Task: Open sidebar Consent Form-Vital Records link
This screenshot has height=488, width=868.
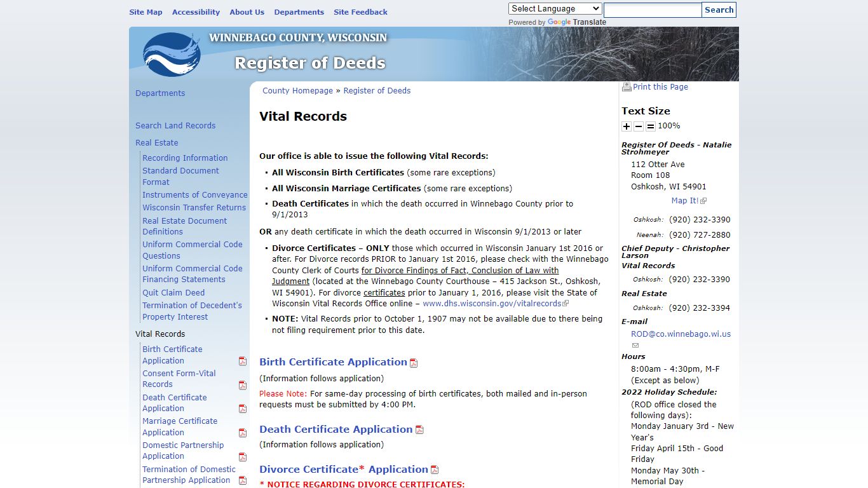Action: (x=179, y=379)
